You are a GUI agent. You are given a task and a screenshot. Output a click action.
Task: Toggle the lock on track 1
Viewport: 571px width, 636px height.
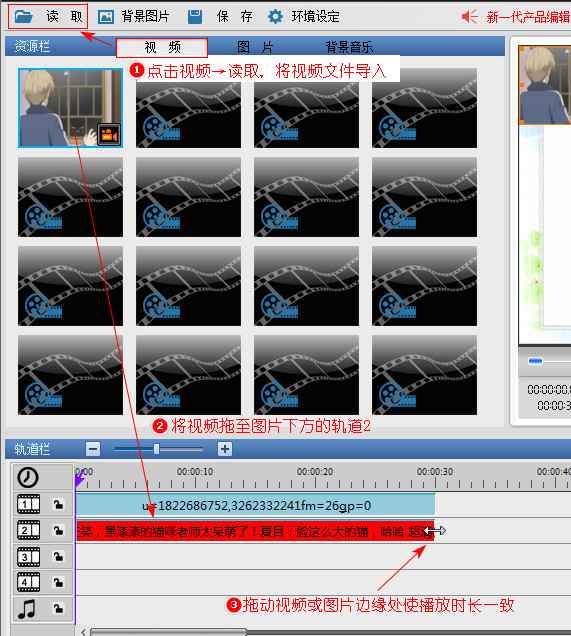[x=58, y=504]
